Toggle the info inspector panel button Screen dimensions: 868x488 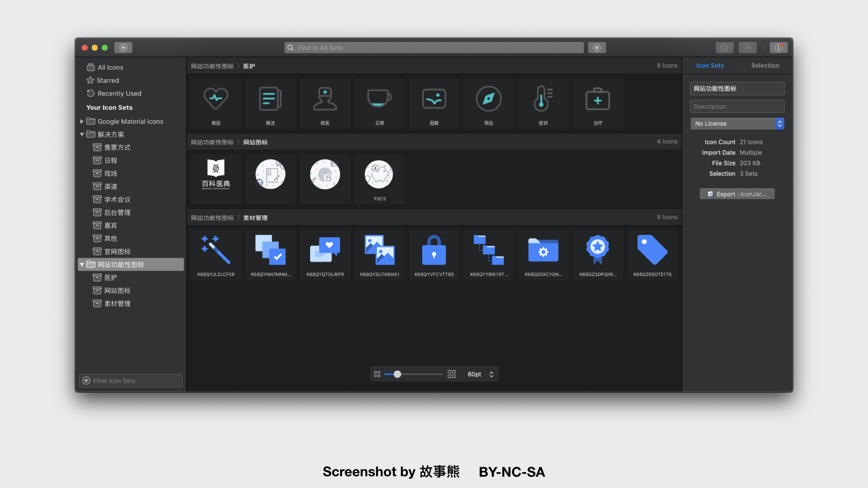coord(778,47)
